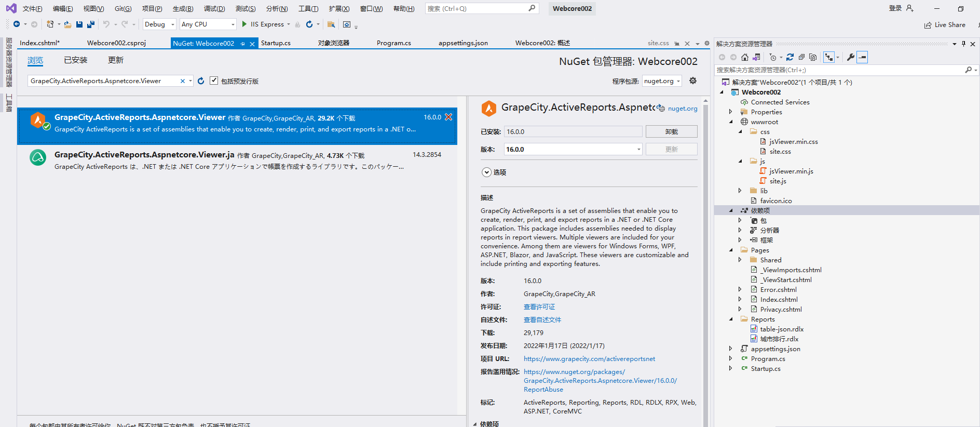980x427 pixels.
Task: Switch to Updates (更新) NuGet tab
Action: [116, 60]
